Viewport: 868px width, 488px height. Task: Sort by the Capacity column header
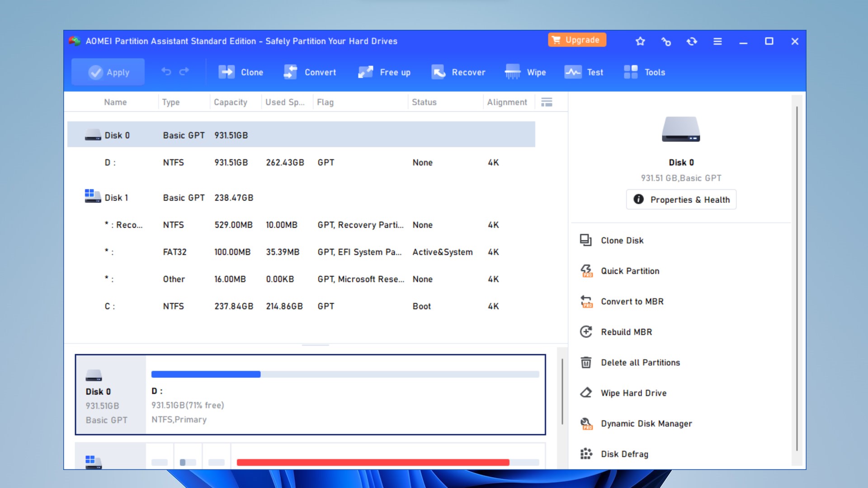point(231,103)
